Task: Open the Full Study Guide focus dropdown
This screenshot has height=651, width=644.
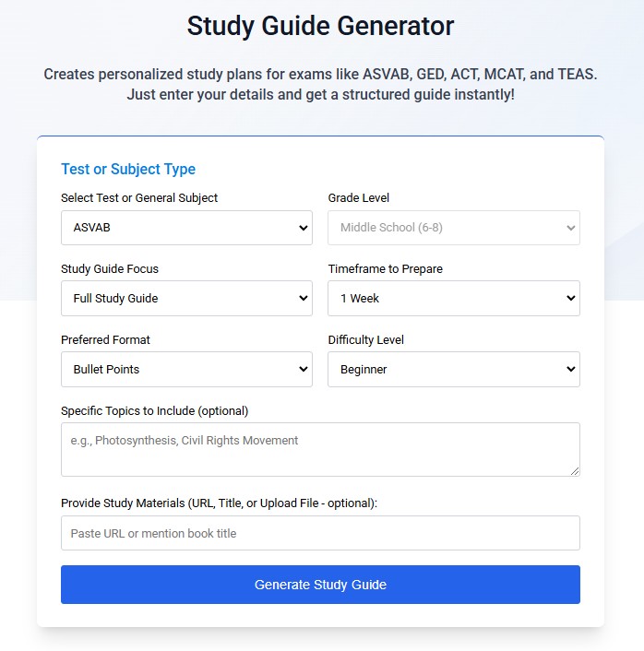Action: tap(186, 299)
